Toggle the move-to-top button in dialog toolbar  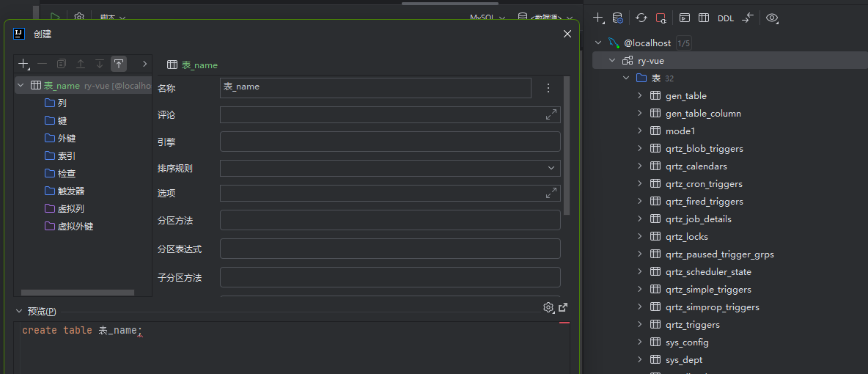click(x=119, y=64)
